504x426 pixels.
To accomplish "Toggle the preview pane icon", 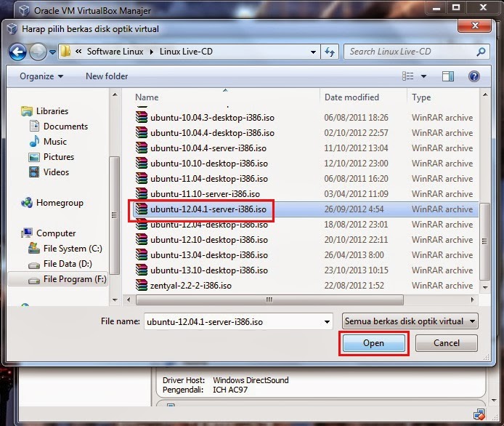I will (x=448, y=76).
